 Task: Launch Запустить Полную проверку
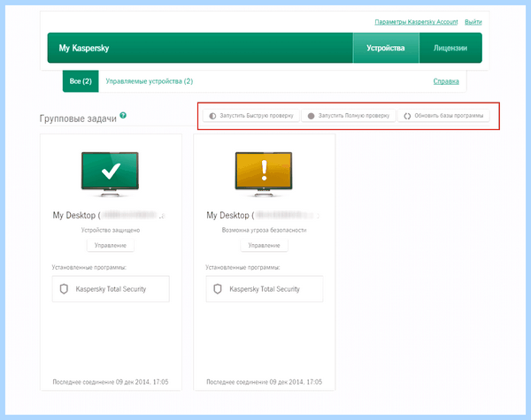(349, 116)
